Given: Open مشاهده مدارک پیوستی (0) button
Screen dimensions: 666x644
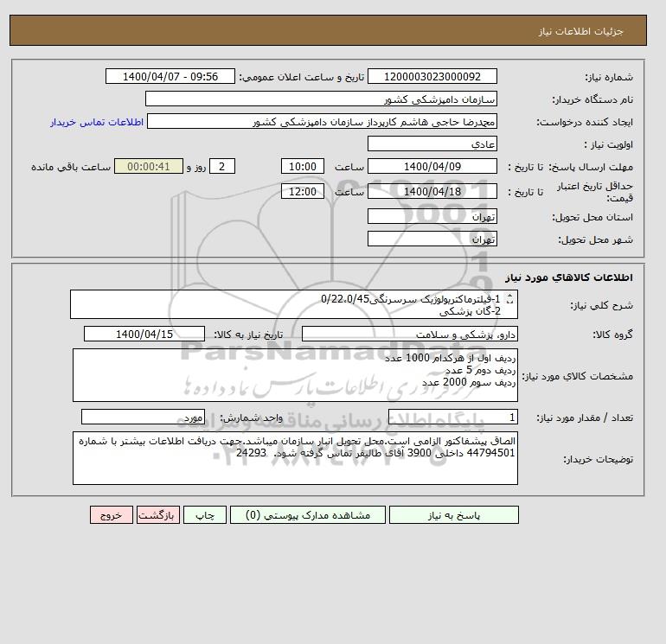Looking at the screenshot, I should coord(308,515).
